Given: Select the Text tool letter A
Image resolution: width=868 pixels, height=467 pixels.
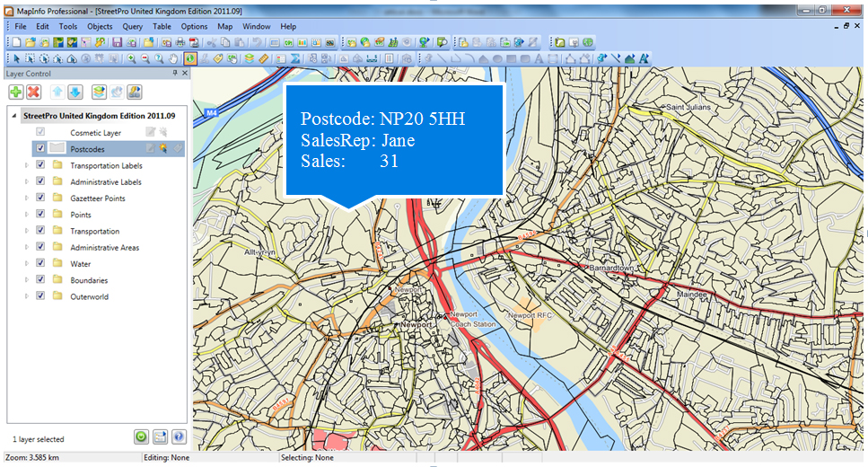Looking at the screenshot, I should click(x=539, y=58).
